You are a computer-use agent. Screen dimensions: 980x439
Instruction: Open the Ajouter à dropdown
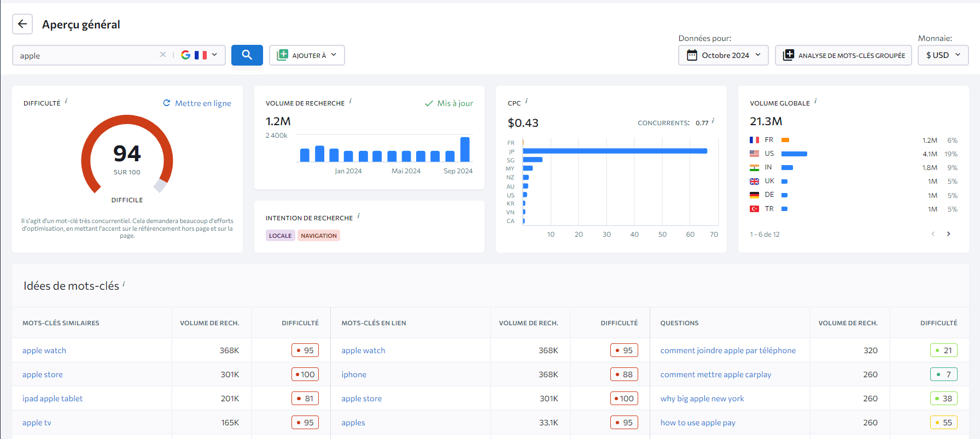point(307,55)
